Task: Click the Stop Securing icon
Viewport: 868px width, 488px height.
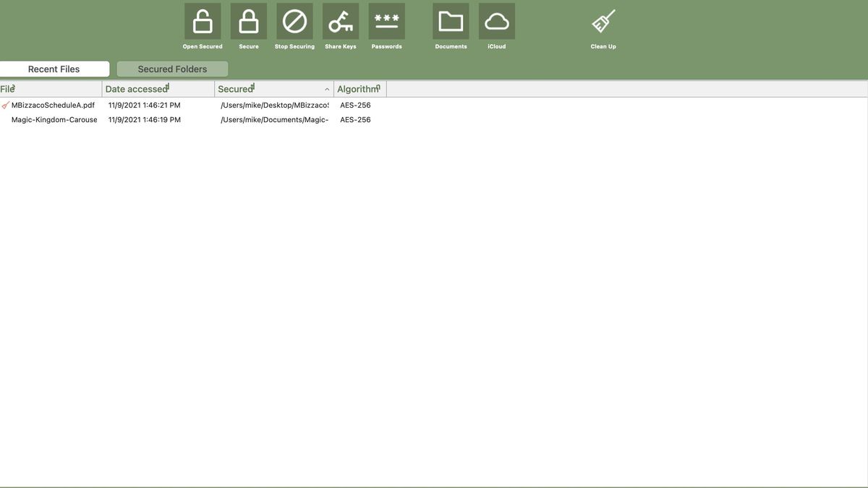Action: pyautogui.click(x=294, y=22)
